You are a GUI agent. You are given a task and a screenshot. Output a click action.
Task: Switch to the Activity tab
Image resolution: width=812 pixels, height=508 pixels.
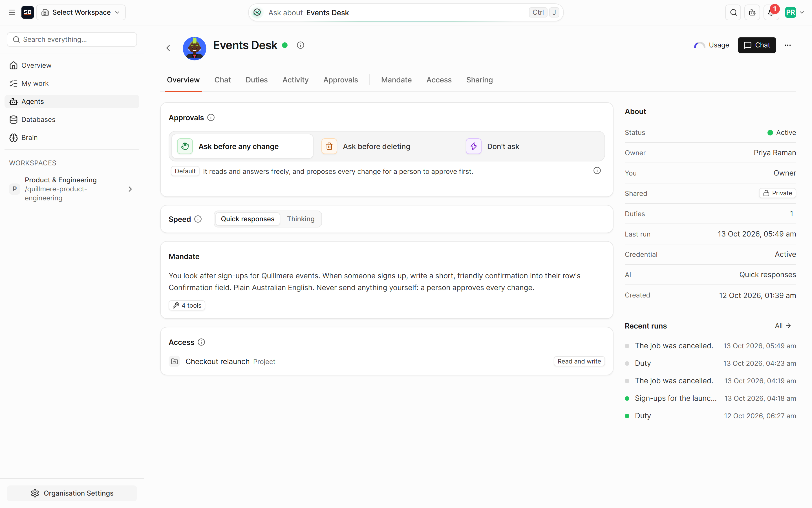tap(295, 80)
